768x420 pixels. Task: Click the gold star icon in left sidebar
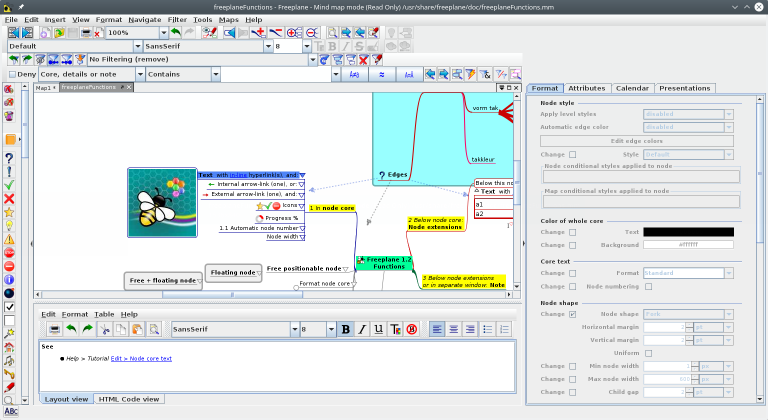(x=9, y=212)
